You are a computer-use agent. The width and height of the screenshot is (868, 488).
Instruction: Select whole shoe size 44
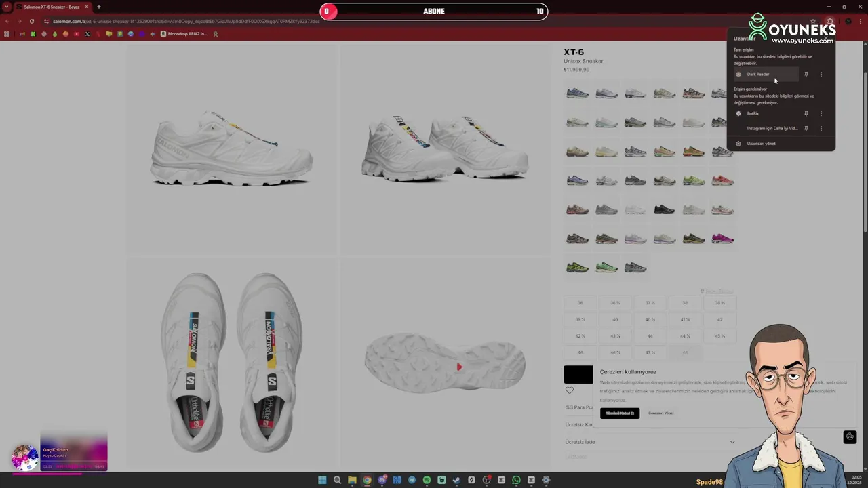650,336
